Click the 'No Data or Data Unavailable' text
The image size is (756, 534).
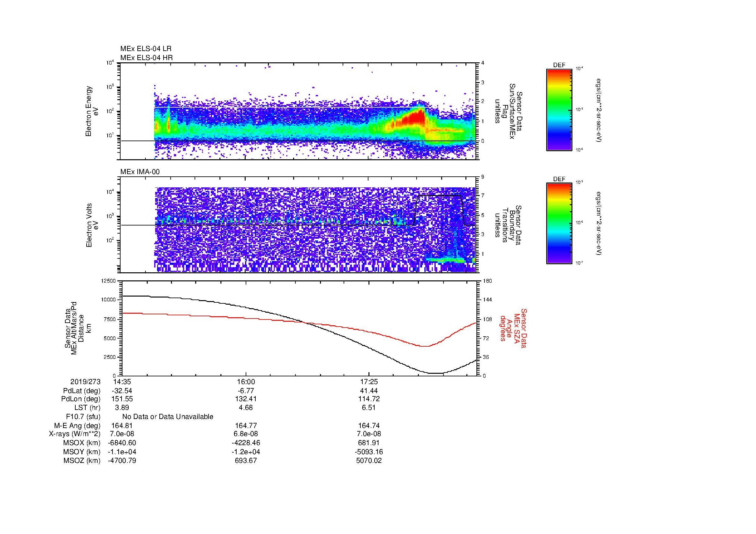click(168, 417)
